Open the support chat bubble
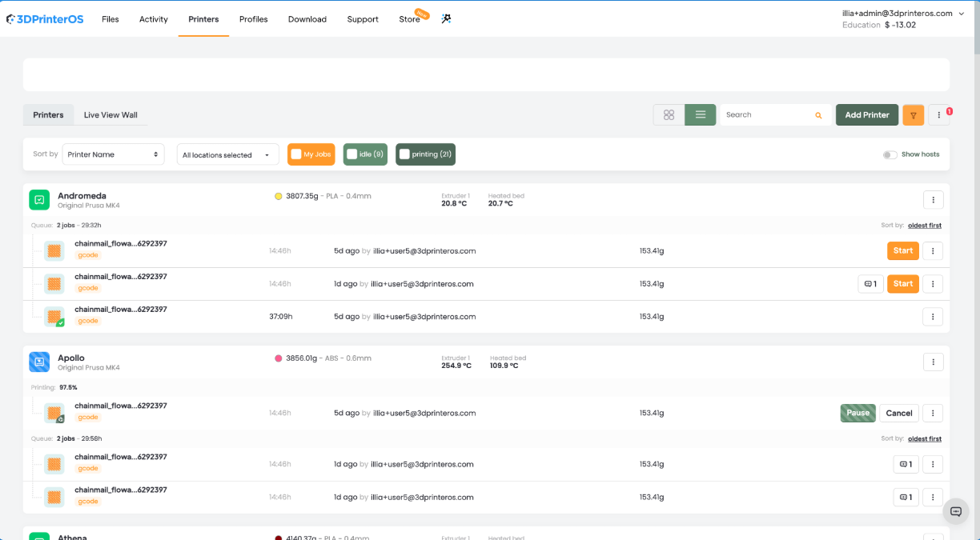980x540 pixels. [955, 511]
